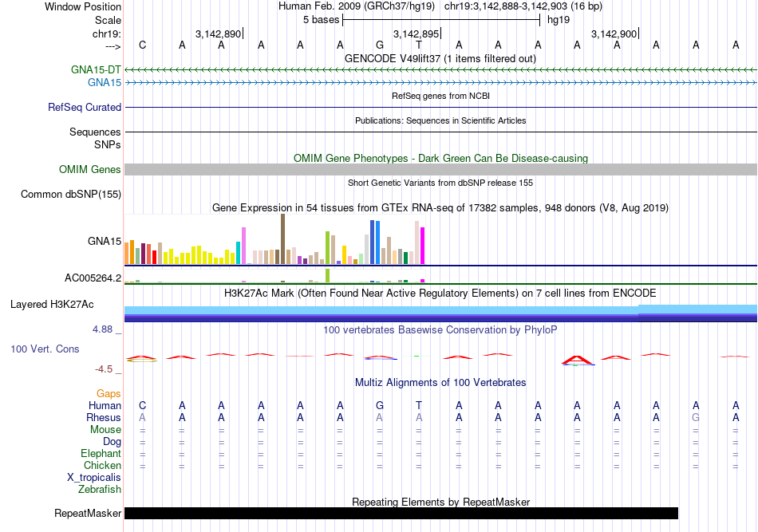Click the AC005264.2 gene label
This screenshot has width=758, height=532.
click(x=93, y=278)
